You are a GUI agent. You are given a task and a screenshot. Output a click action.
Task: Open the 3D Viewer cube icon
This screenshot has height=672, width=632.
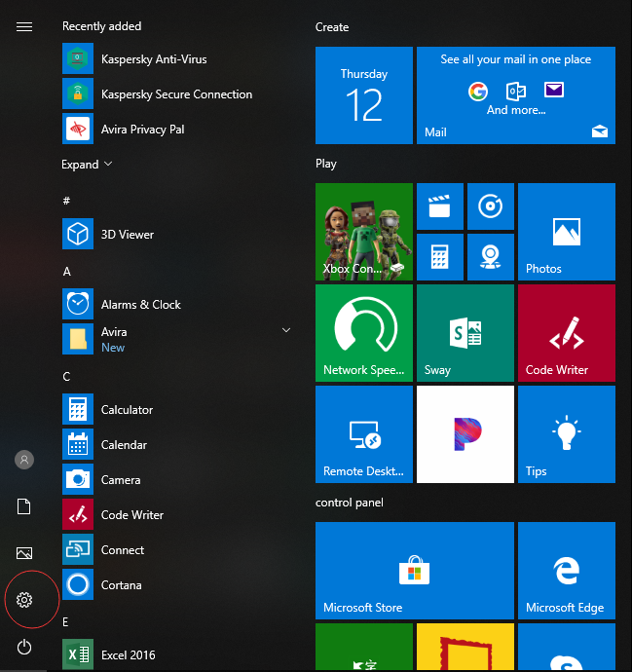[78, 234]
